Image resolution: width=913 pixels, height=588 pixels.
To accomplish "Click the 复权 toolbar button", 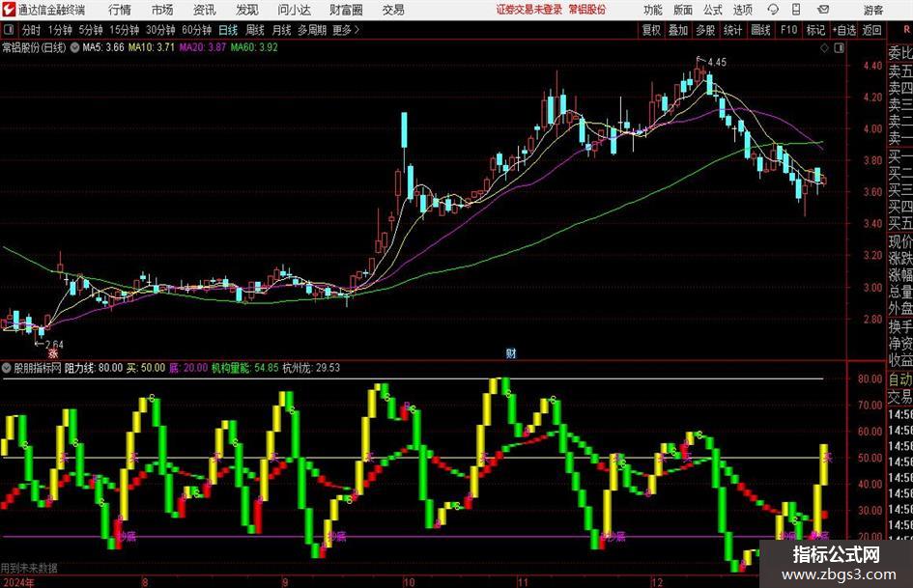I will click(x=651, y=30).
